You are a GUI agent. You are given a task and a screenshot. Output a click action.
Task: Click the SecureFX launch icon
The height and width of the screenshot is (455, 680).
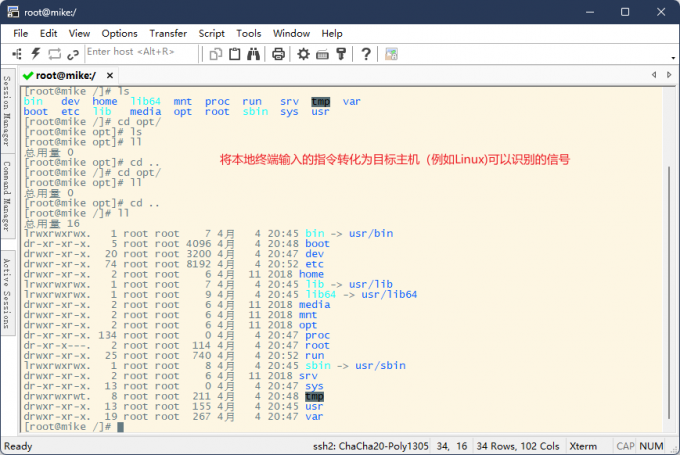pyautogui.click(x=391, y=54)
